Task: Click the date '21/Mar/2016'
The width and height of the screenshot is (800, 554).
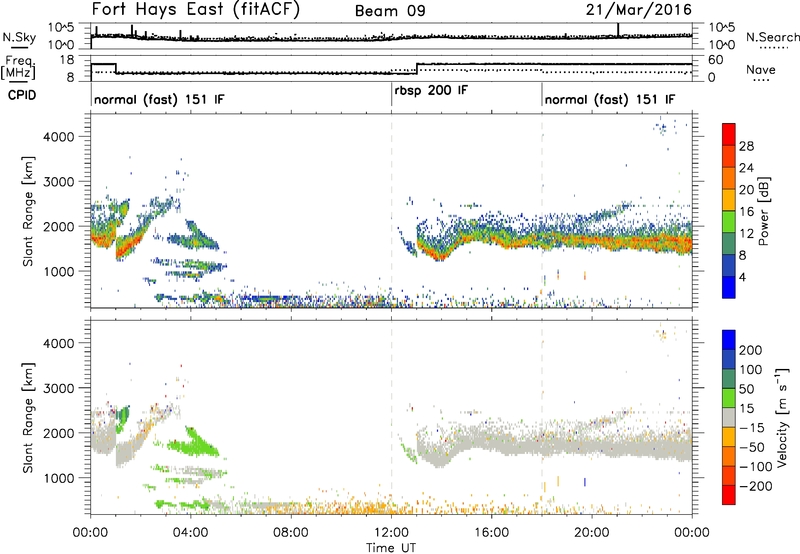Action: click(639, 9)
